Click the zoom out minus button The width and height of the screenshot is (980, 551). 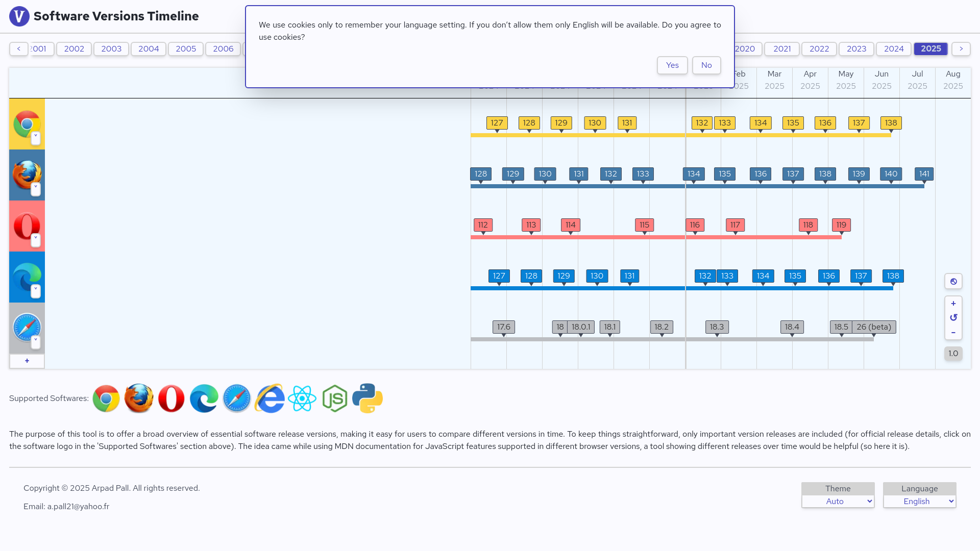pyautogui.click(x=953, y=332)
